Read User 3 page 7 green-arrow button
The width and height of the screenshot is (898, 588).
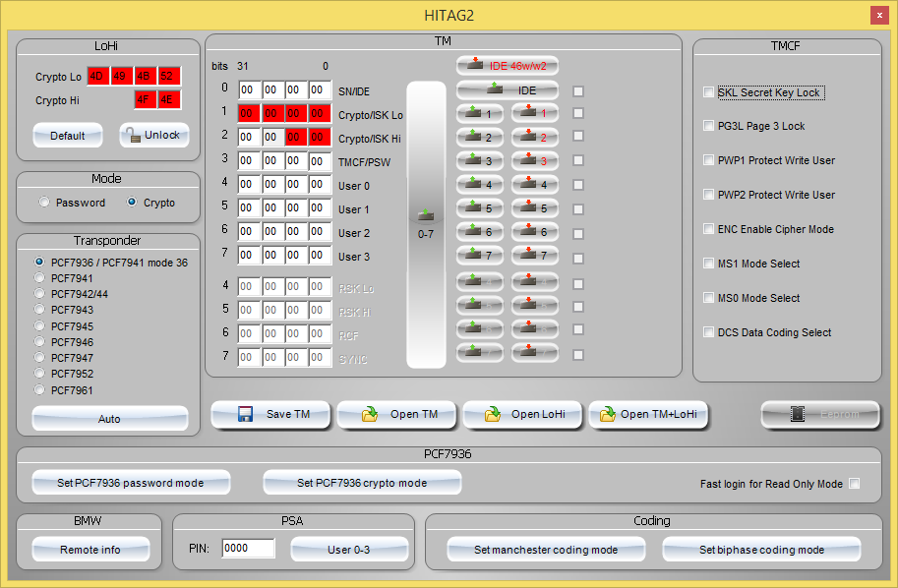(x=480, y=256)
